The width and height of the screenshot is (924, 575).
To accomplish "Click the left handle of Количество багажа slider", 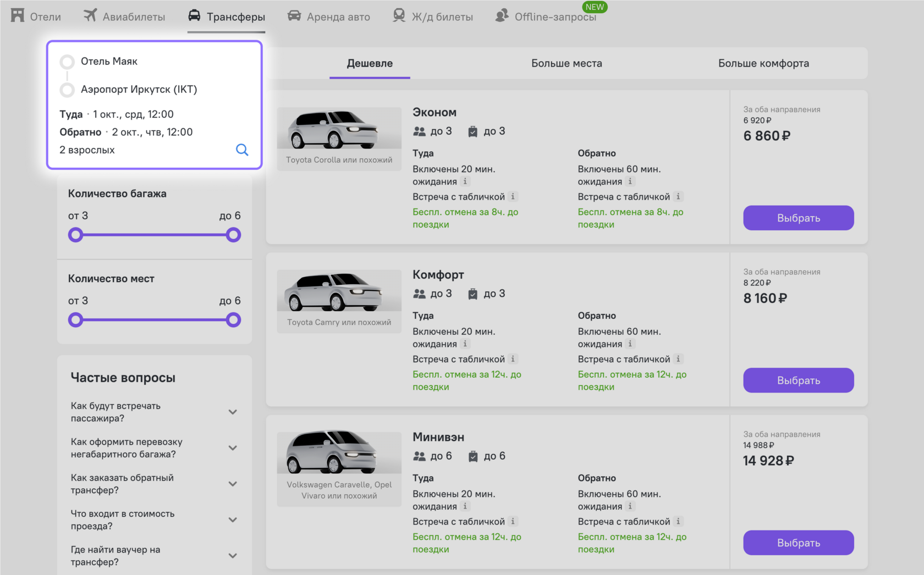I will pos(76,235).
